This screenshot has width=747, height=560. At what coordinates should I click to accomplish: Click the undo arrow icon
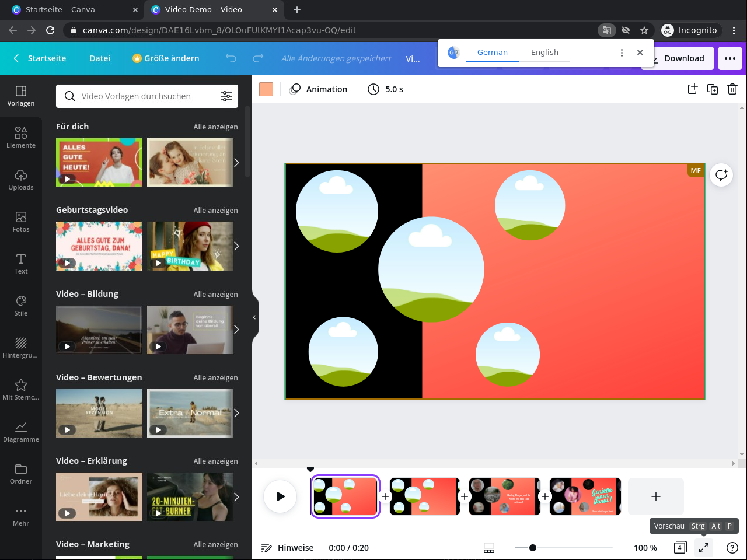[231, 58]
